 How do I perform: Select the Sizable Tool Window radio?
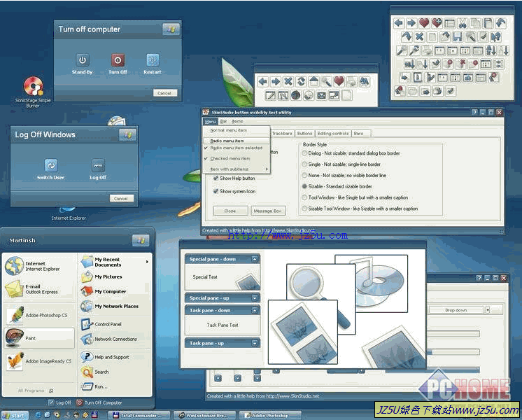(304, 209)
